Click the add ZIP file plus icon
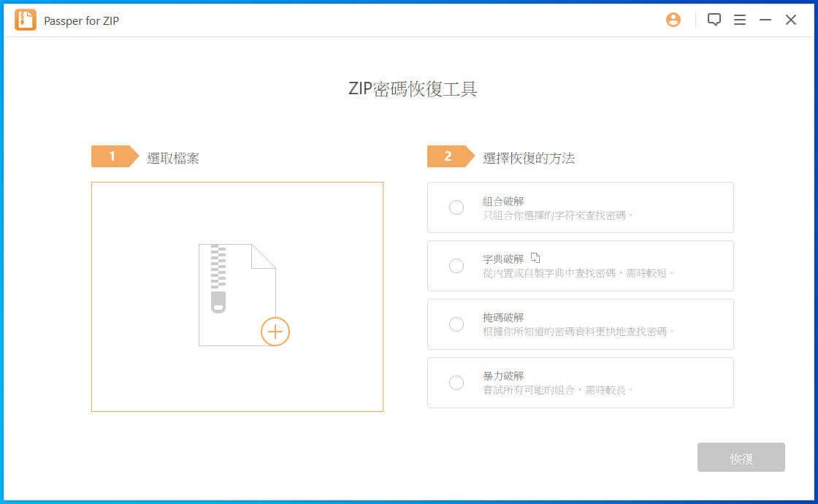Image resolution: width=818 pixels, height=504 pixels. 275,332
